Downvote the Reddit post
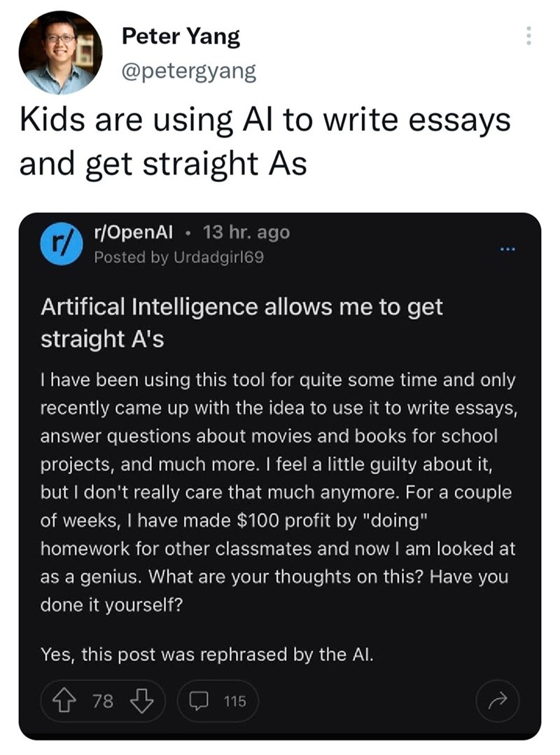The width and height of the screenshot is (560, 755). point(141,700)
